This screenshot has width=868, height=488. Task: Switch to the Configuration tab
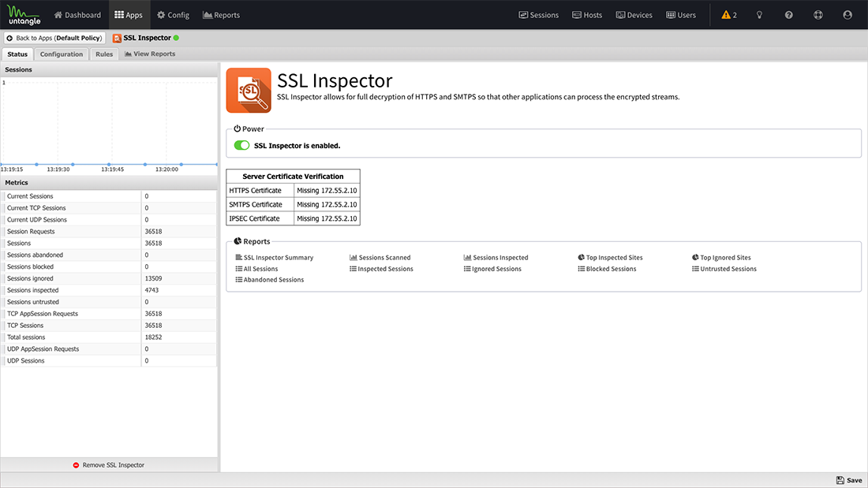click(62, 54)
